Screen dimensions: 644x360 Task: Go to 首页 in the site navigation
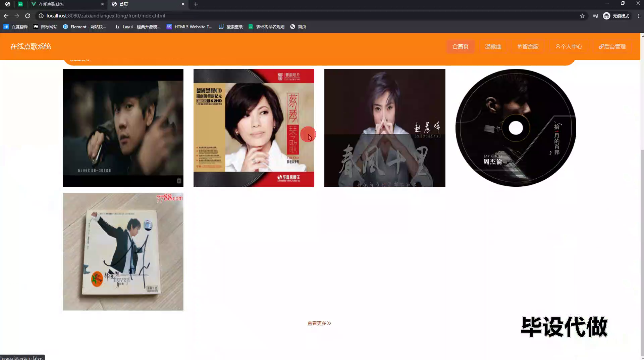click(460, 46)
